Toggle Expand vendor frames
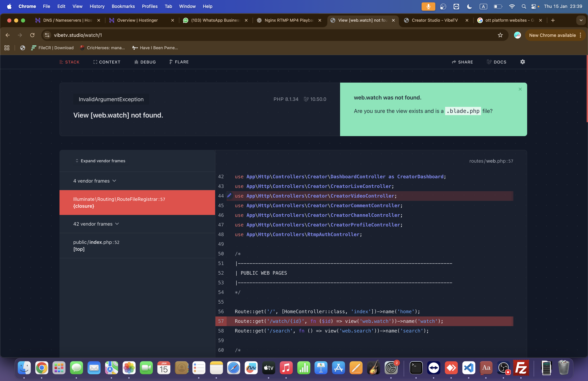 coord(100,161)
